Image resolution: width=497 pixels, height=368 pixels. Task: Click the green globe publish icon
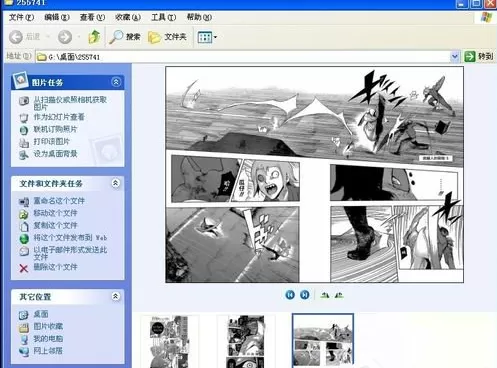click(24, 239)
